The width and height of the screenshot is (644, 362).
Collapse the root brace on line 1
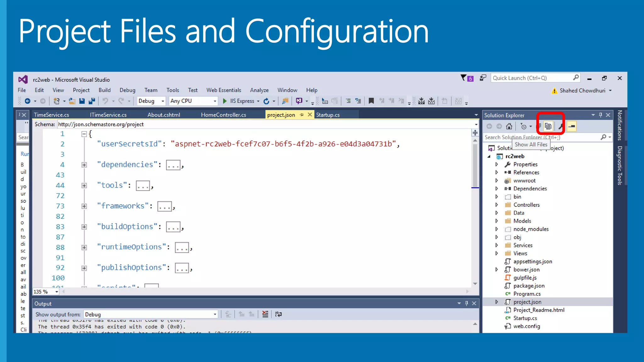[84, 134]
